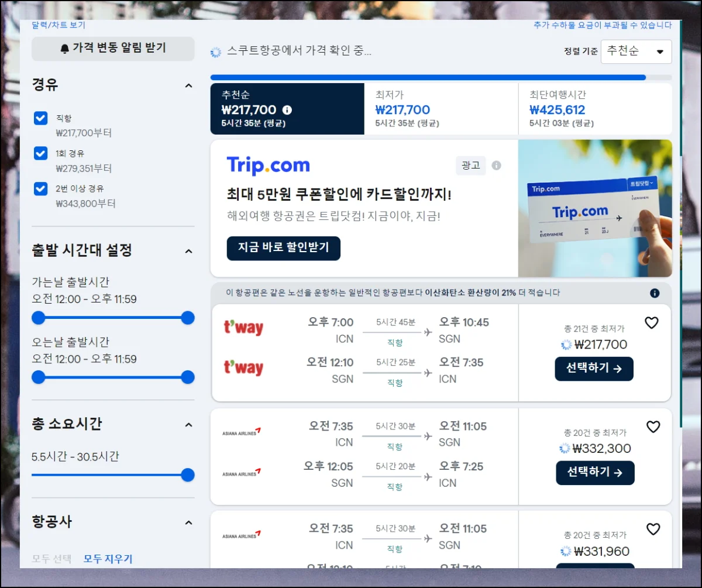This screenshot has height=588, width=702.
Task: Click the plane icon on the 5시간 45분 route
Action: 428,332
